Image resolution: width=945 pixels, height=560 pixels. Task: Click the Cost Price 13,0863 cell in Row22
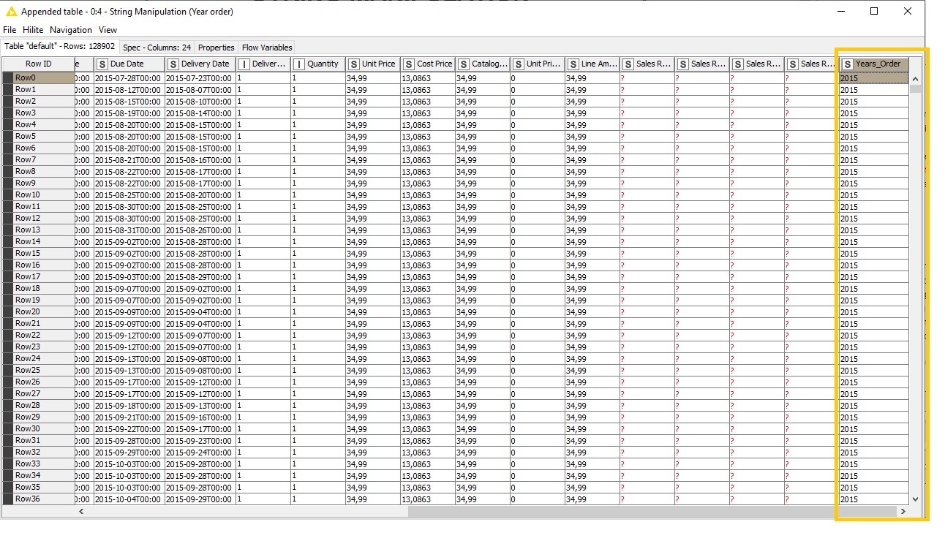click(428, 336)
